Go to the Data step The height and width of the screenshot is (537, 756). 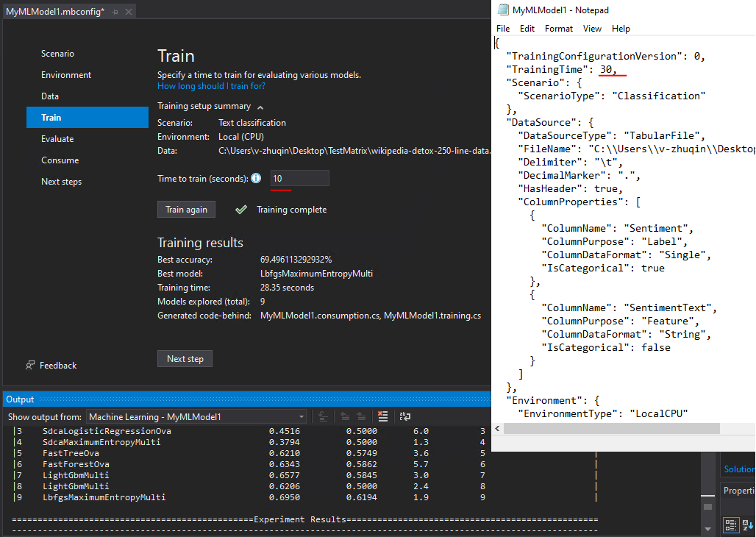pos(50,96)
